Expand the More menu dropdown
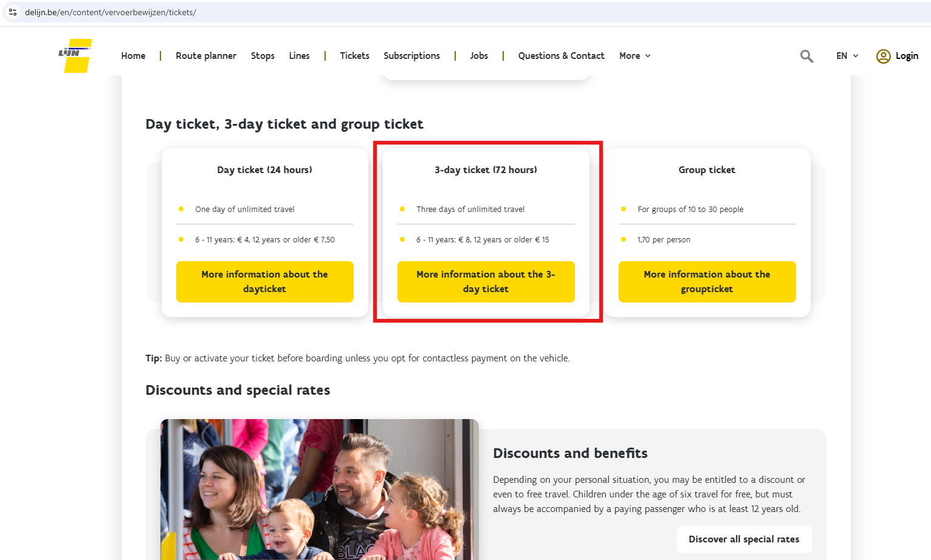Viewport: 931px width, 560px height. point(635,56)
